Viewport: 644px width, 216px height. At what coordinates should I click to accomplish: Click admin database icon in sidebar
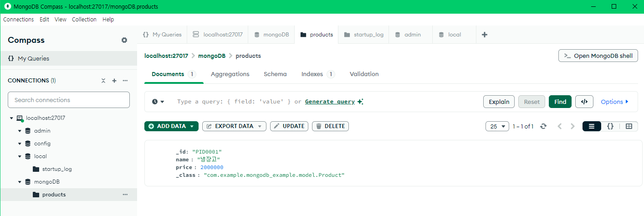[x=28, y=131]
